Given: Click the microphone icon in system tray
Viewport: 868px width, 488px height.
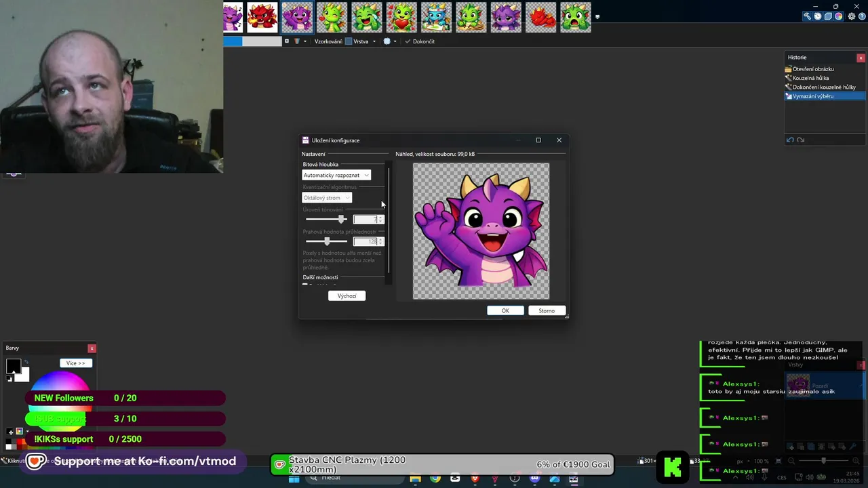Looking at the screenshot, I should coord(764,477).
